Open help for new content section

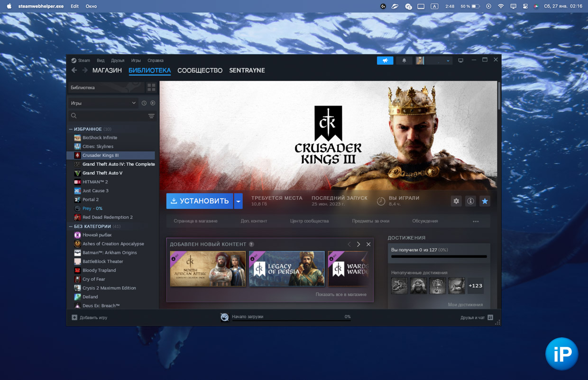(251, 244)
